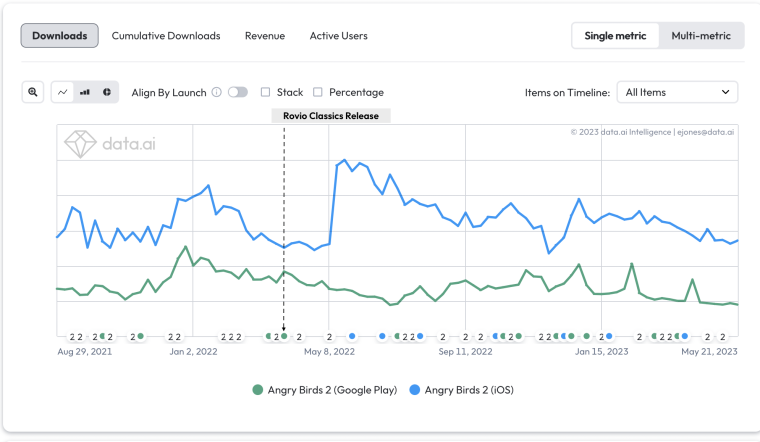Toggle Angry Birds 2 (iOS) legend
This screenshot has width=760, height=442.
click(x=461, y=390)
